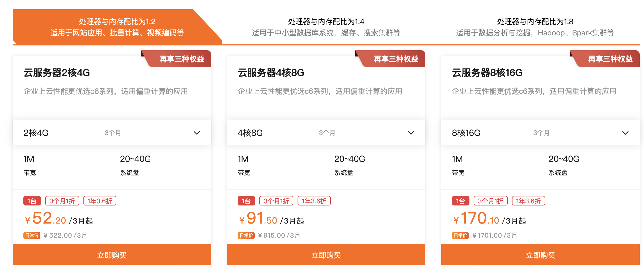Select the 3个月1折 tag under 云服务器2核4G
Image resolution: width=644 pixels, height=269 pixels.
pos(62,201)
